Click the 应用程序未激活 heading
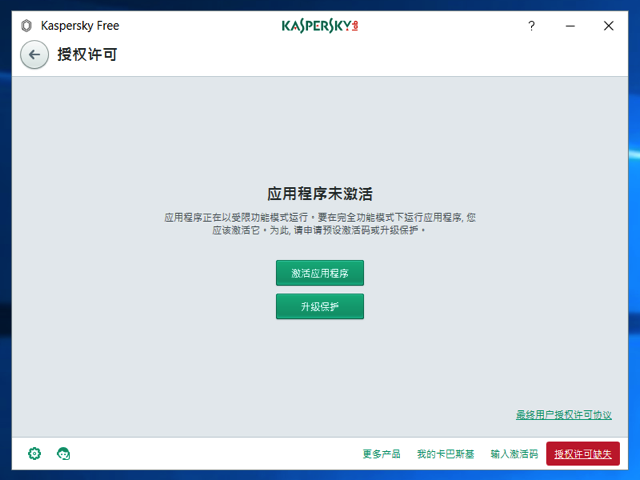Image resolution: width=640 pixels, height=480 pixels. click(320, 194)
